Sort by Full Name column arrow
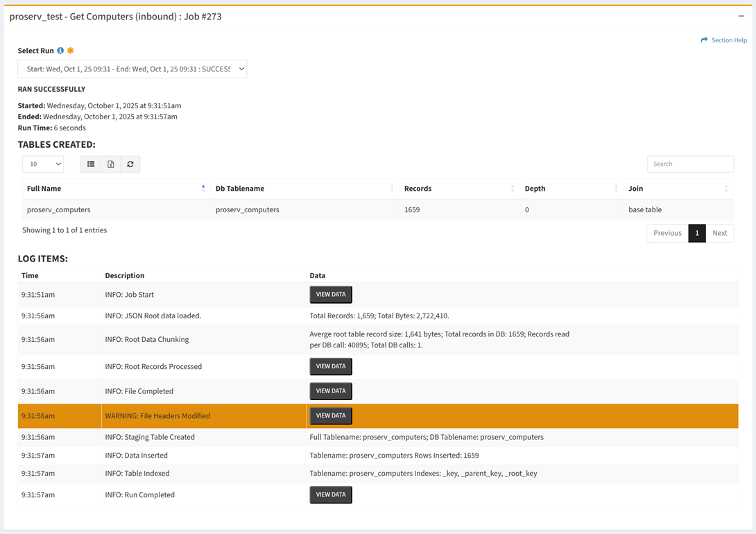Screen dimensions: 756x534 203,188
